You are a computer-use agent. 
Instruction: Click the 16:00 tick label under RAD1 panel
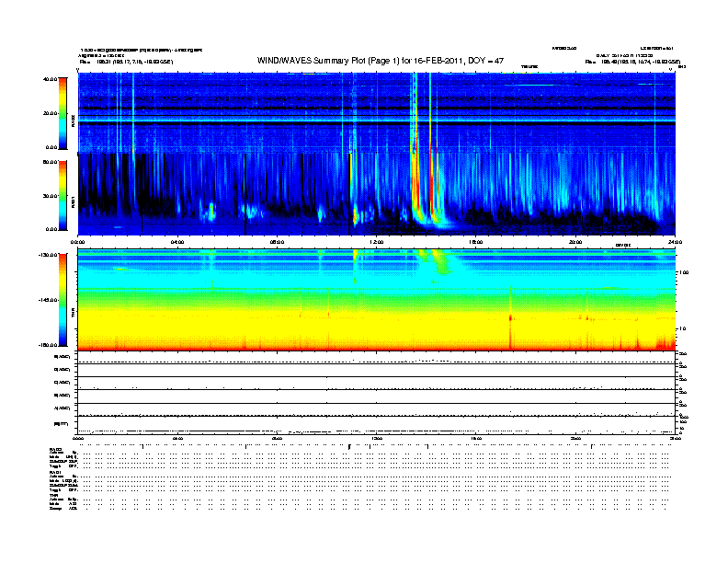coord(476,242)
